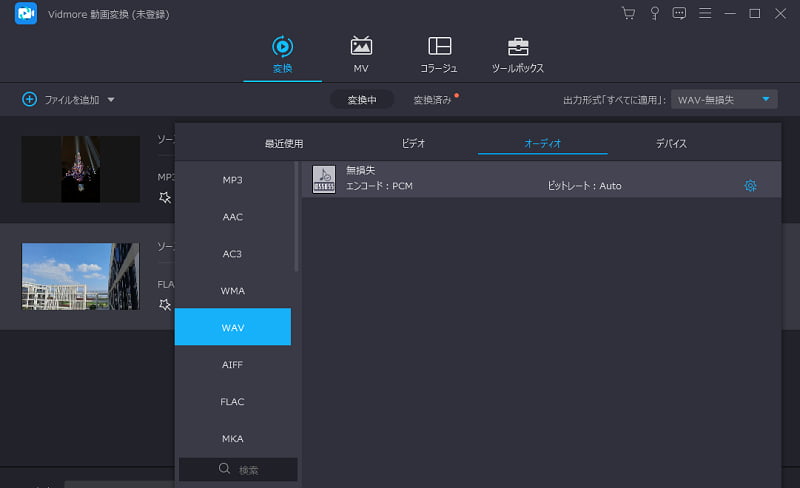This screenshot has height=488, width=800.
Task: Click the plus icon to add files
Action: tap(30, 99)
